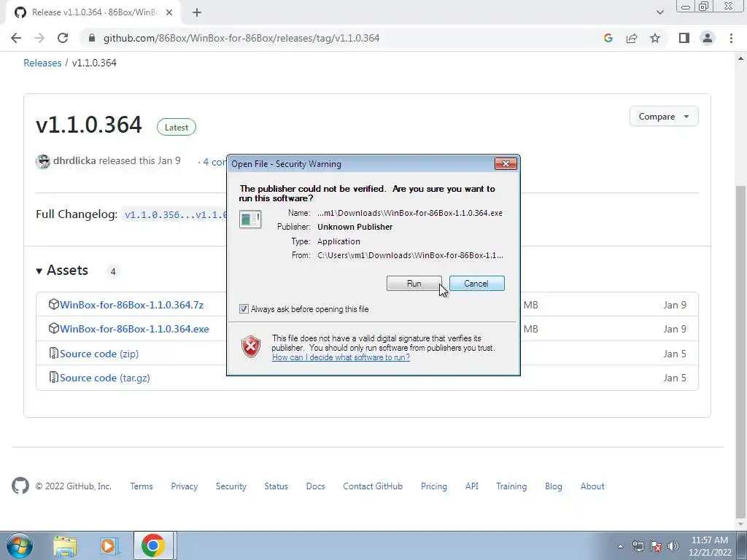Image resolution: width=747 pixels, height=560 pixels.
Task: Click Chrome icon in the taskbar
Action: pos(153,545)
